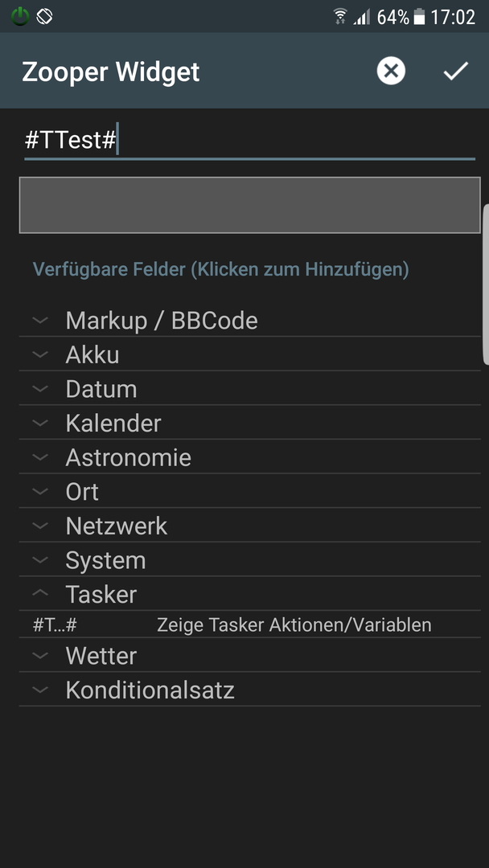Expand the Wetter section
489x868 pixels.
click(250, 656)
